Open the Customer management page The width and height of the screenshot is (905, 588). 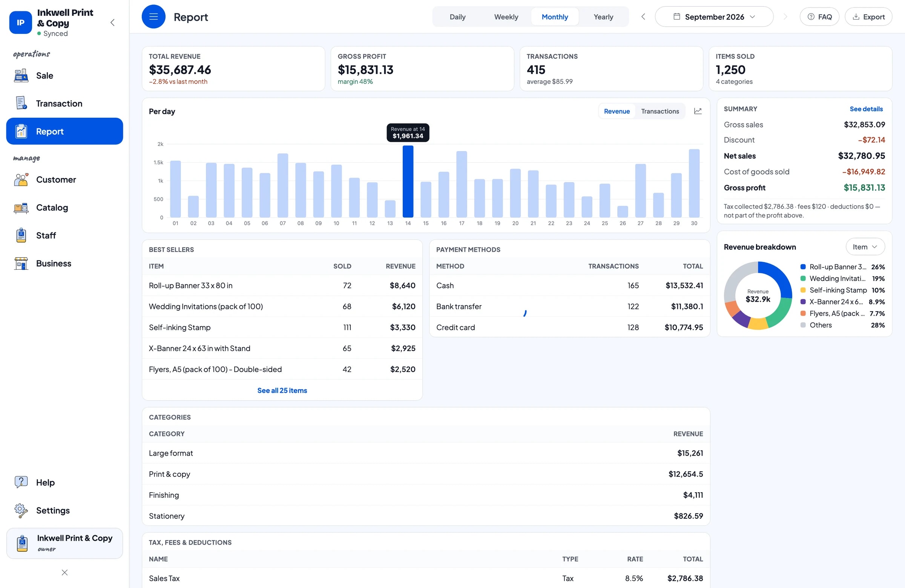point(64,180)
